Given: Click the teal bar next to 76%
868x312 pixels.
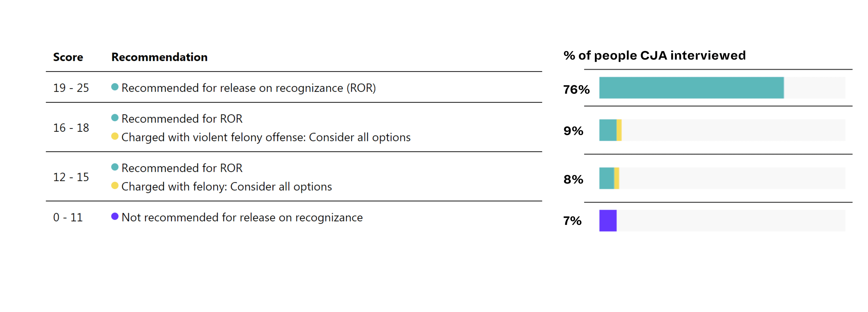Looking at the screenshot, I should point(691,88).
